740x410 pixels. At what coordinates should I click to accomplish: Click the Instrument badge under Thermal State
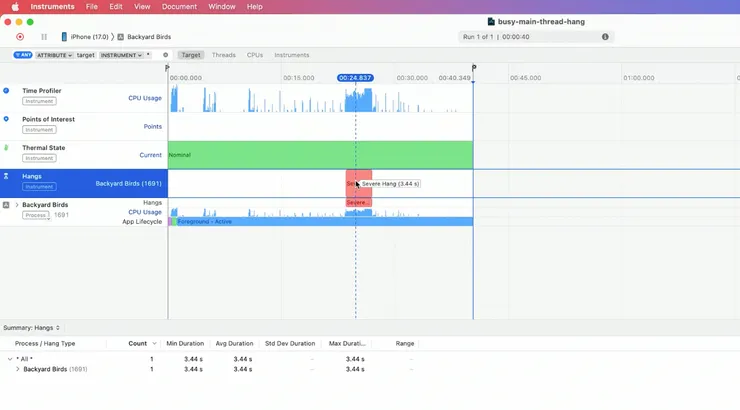[39, 158]
